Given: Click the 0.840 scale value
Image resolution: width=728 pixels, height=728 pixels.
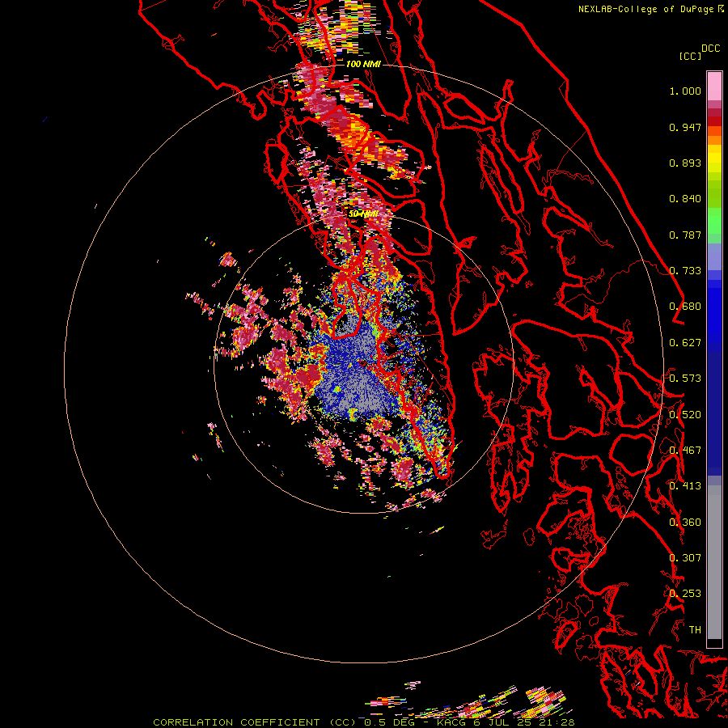Looking at the screenshot, I should (x=685, y=199).
